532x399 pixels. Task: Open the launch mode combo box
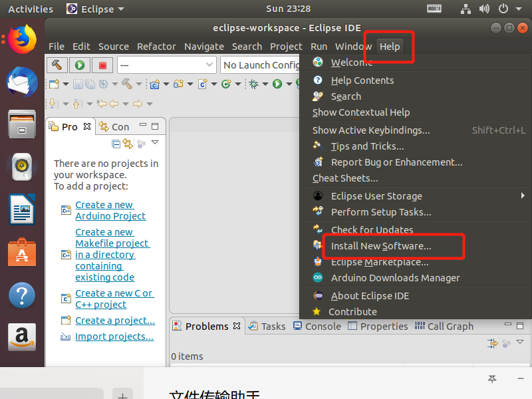coord(167,65)
